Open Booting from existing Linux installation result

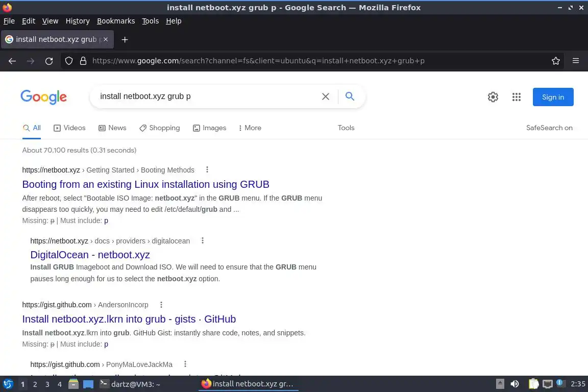(145, 185)
